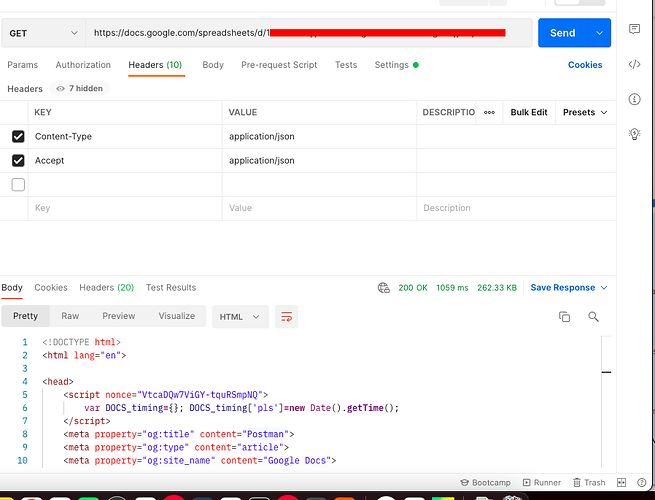Click the KEY column header
The height and width of the screenshot is (500, 655).
point(43,112)
